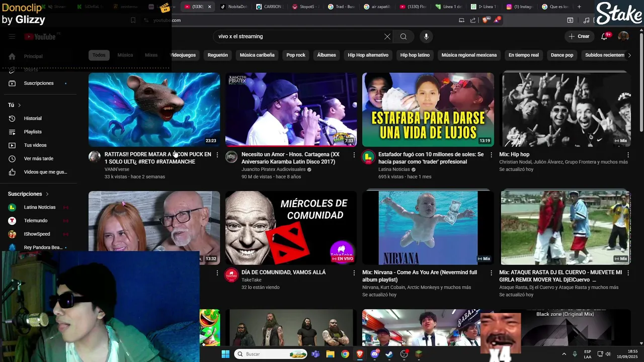644x362 pixels.
Task: Switch to the Instagram browser tab
Action: pyautogui.click(x=520, y=7)
